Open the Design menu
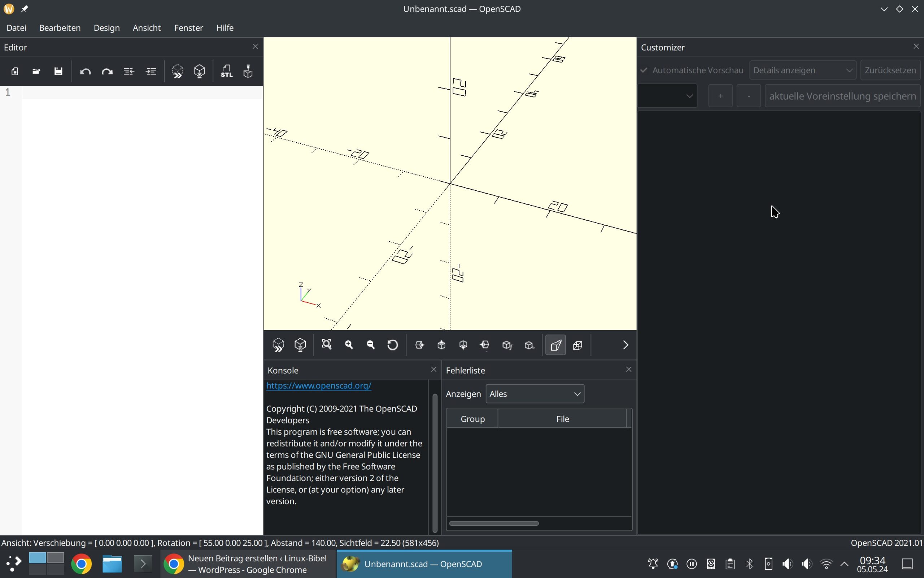This screenshot has height=578, width=924. pyautogui.click(x=106, y=27)
